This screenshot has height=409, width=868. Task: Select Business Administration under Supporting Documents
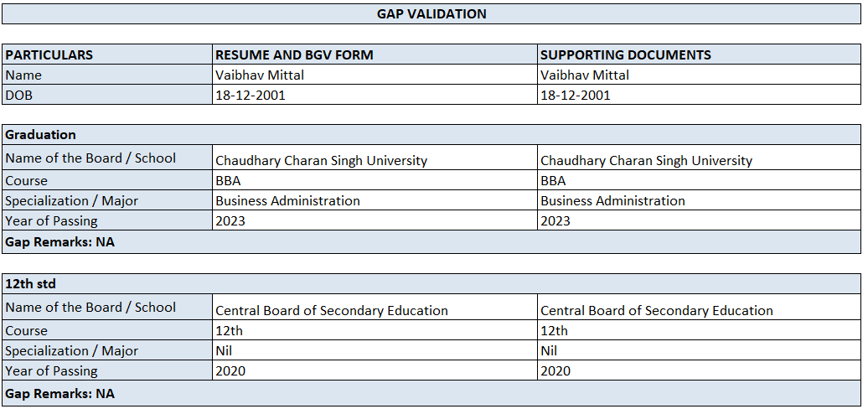(612, 201)
